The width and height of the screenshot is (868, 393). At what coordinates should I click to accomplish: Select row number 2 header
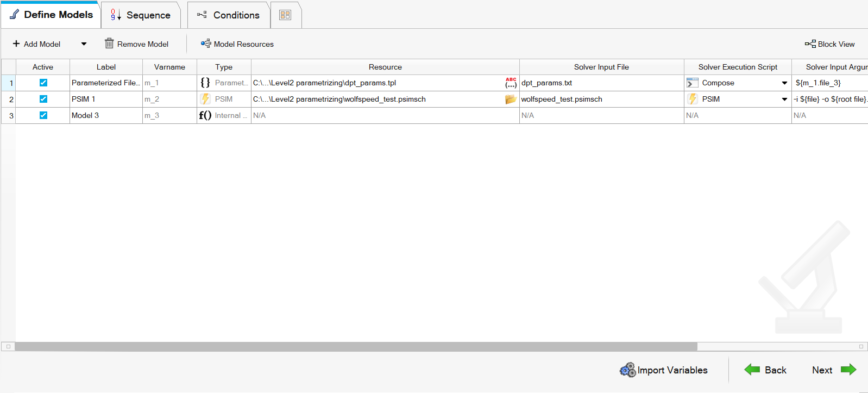click(9, 99)
